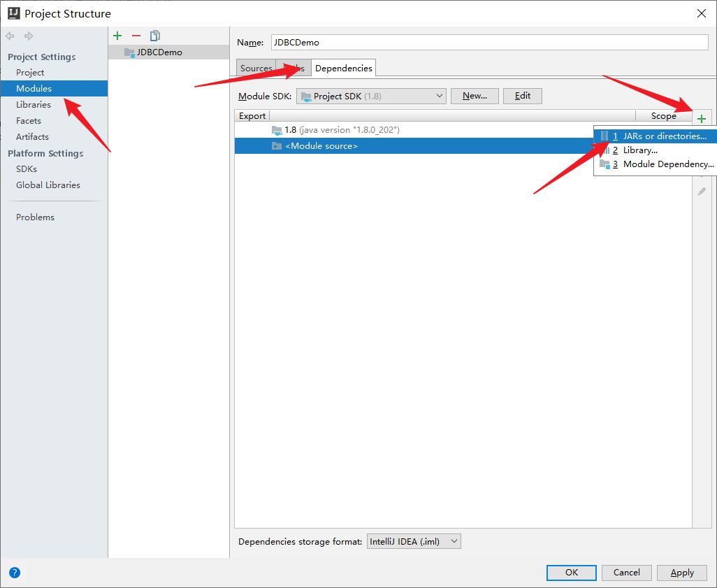
Task: Open SDKs under Platform Settings
Action: [27, 169]
